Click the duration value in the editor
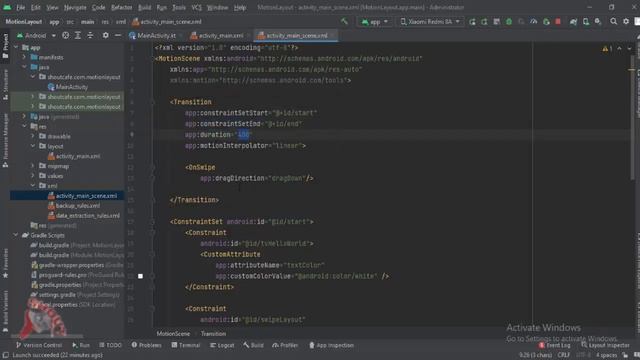640x360 pixels. tap(243, 135)
